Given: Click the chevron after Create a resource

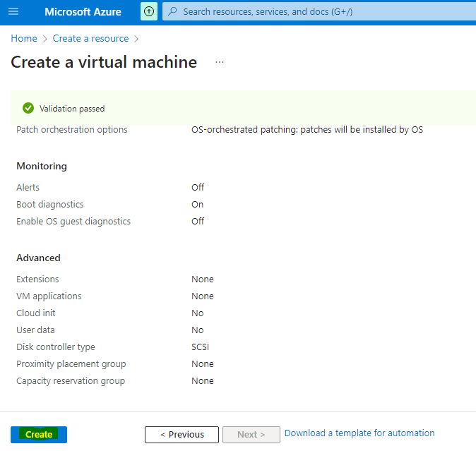Looking at the screenshot, I should pyautogui.click(x=136, y=39).
